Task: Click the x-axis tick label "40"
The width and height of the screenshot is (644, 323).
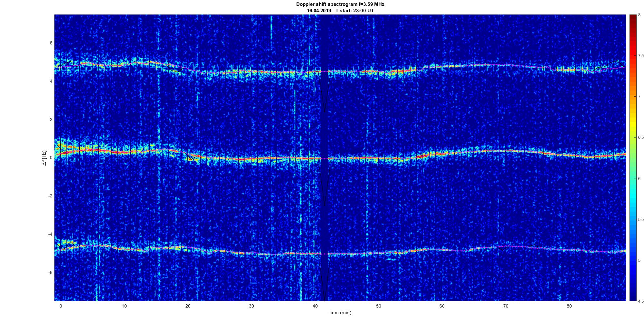Action: point(315,306)
